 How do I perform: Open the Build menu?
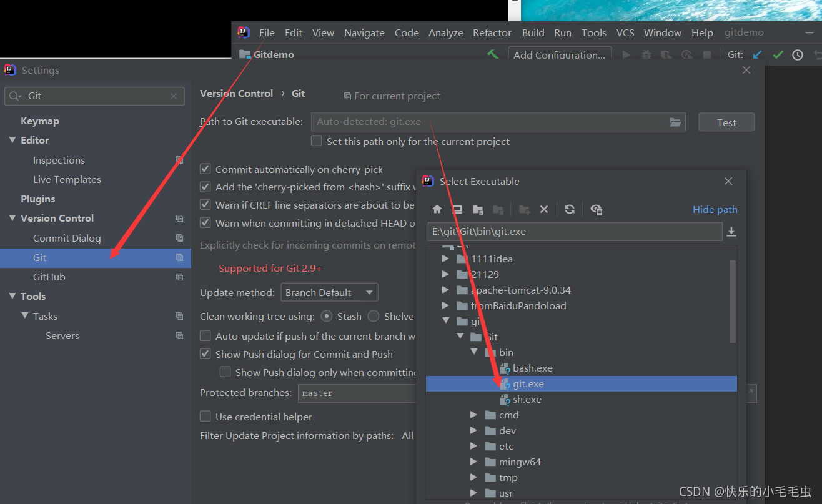pyautogui.click(x=533, y=32)
